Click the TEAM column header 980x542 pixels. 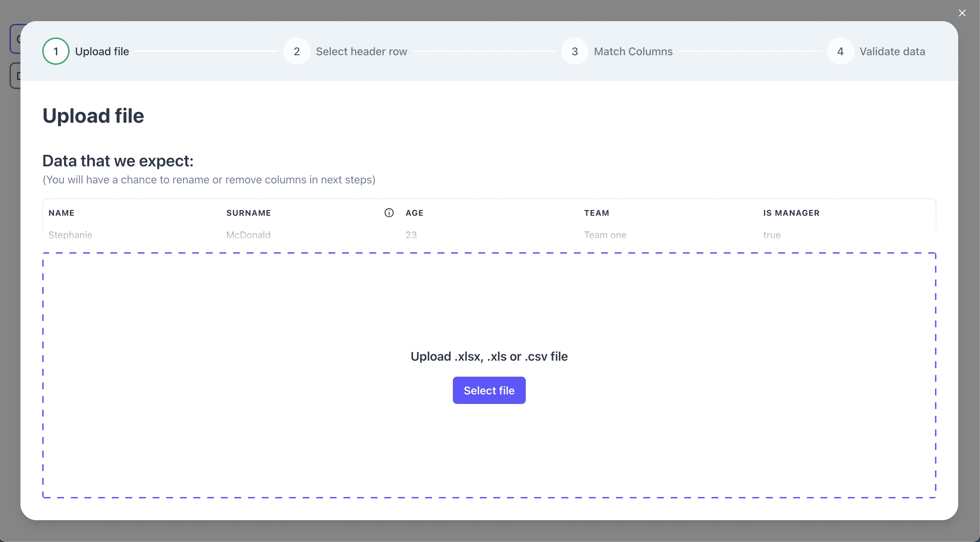pyautogui.click(x=597, y=213)
